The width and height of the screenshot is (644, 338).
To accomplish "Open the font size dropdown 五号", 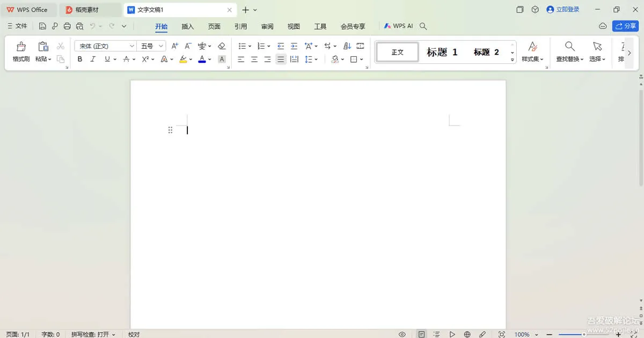I will click(152, 46).
